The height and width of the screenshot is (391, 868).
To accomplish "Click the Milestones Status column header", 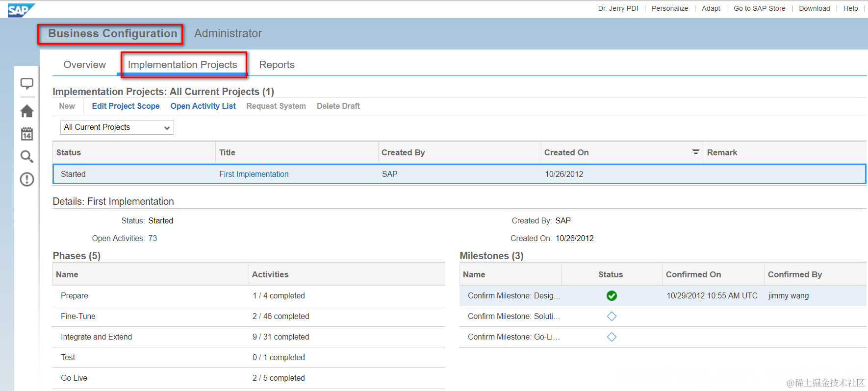I will click(611, 274).
